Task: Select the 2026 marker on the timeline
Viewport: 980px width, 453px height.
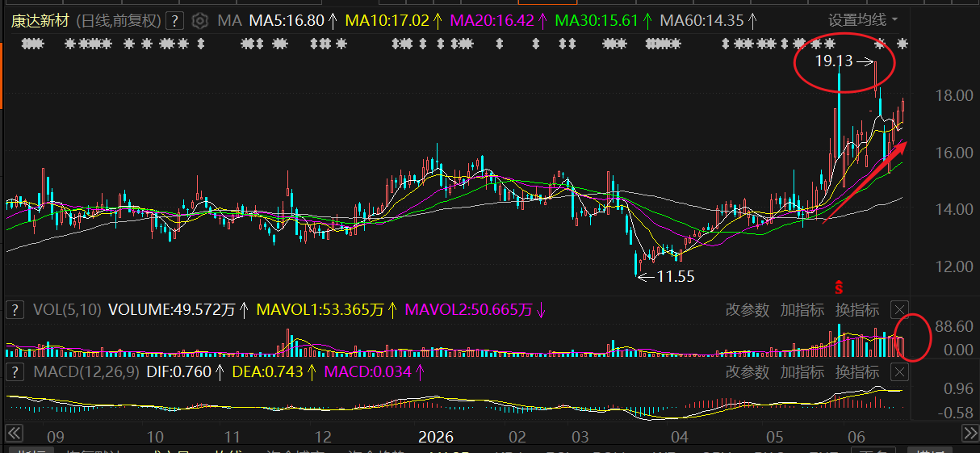Action: (435, 438)
